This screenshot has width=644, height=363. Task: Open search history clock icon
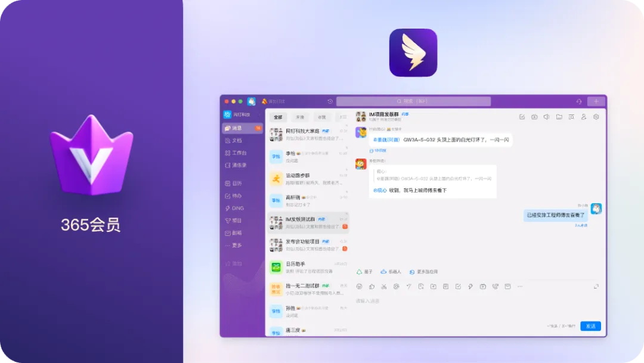click(330, 101)
